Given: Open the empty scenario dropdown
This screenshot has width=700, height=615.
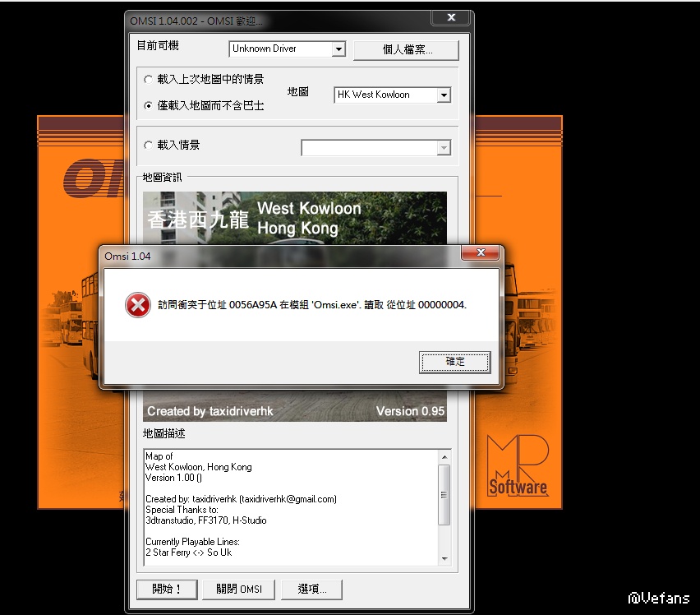Looking at the screenshot, I should pyautogui.click(x=444, y=148).
